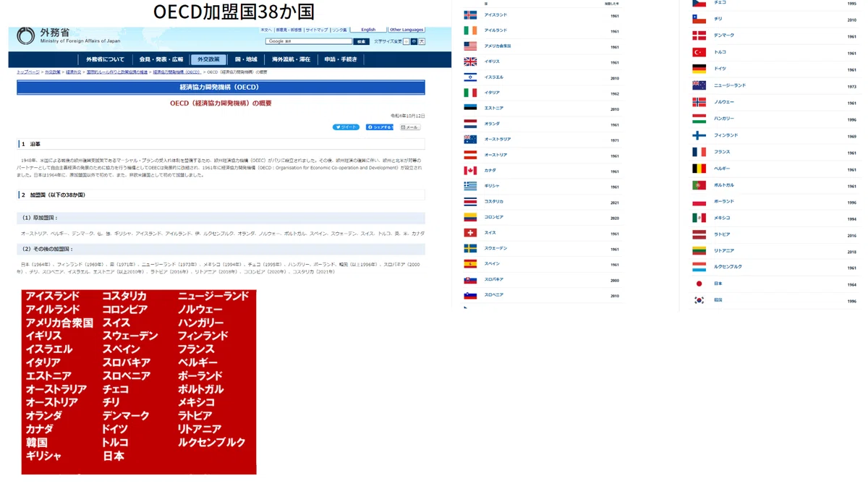Set the font size to large (大)
Image resolution: width=868 pixels, height=489 pixels.
coord(422,41)
